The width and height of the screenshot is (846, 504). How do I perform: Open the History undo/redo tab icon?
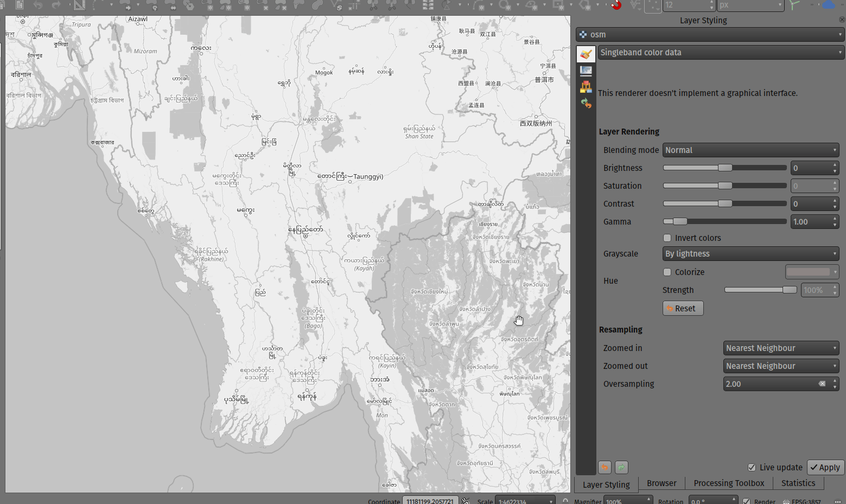pos(586,103)
